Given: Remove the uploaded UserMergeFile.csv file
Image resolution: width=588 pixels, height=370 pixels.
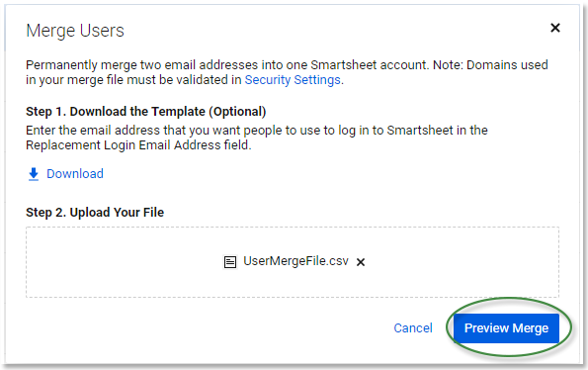Looking at the screenshot, I should click(x=361, y=262).
